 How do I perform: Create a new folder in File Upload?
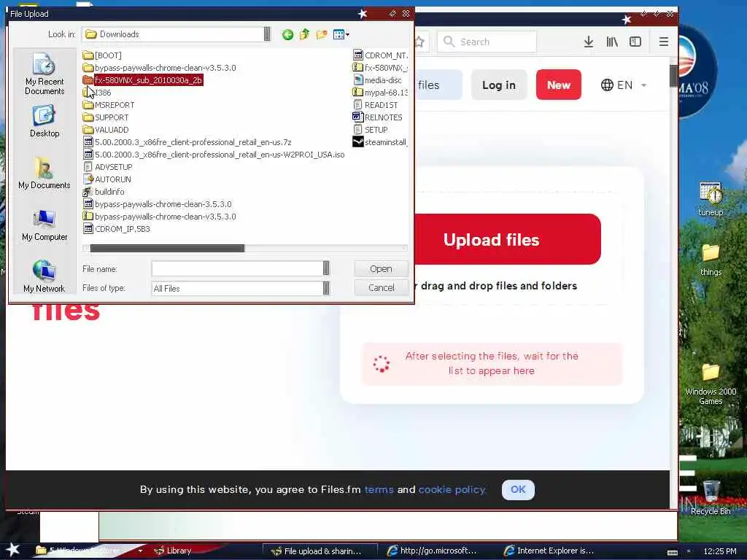[322, 34]
